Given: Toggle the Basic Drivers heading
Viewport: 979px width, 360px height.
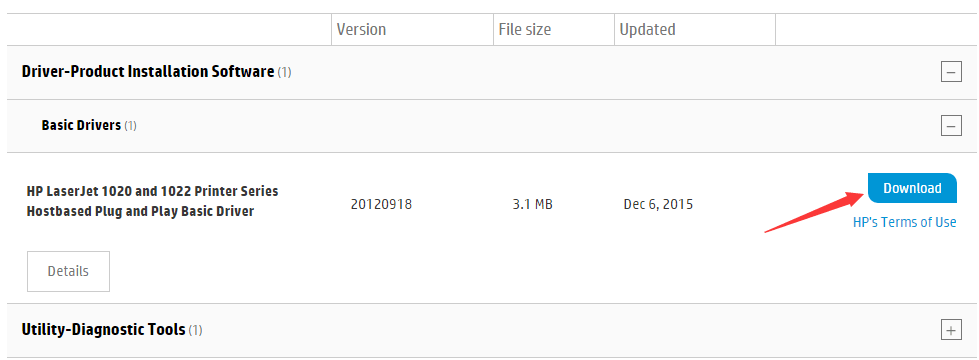Looking at the screenshot, I should point(81,125).
